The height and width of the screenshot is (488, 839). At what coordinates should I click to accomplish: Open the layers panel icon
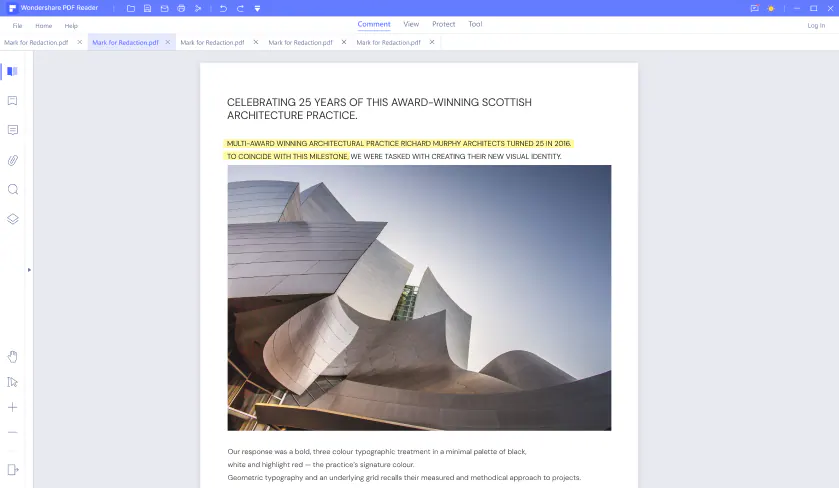(x=12, y=219)
